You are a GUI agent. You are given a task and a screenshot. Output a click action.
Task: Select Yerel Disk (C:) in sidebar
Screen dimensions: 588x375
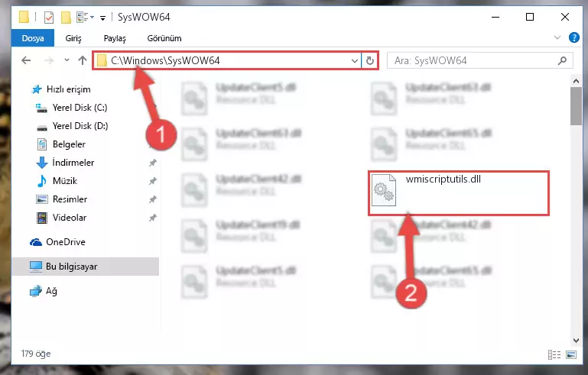[x=80, y=108]
